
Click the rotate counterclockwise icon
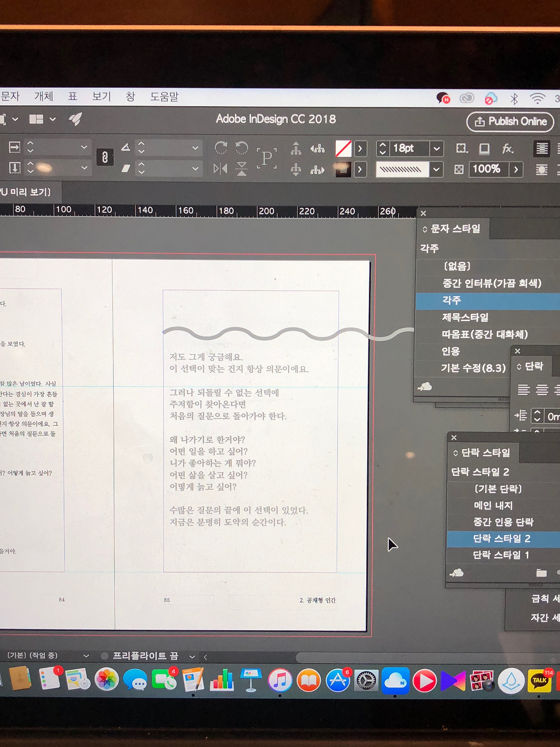pos(241,148)
